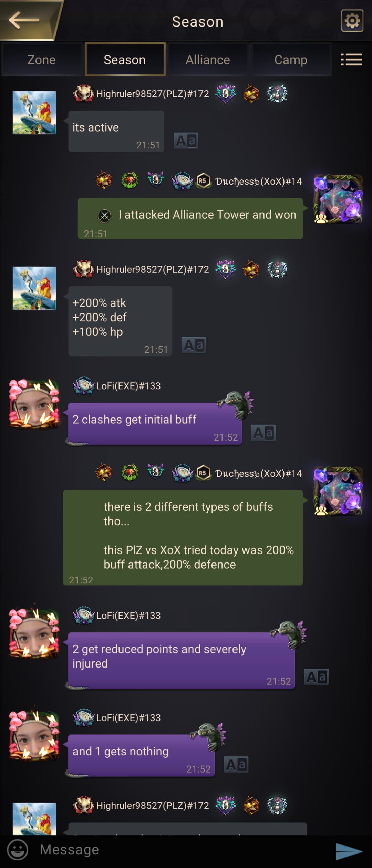This screenshot has height=868, width=372.
Task: Open Duchess flower avatar beside attack report
Action: click(x=338, y=199)
